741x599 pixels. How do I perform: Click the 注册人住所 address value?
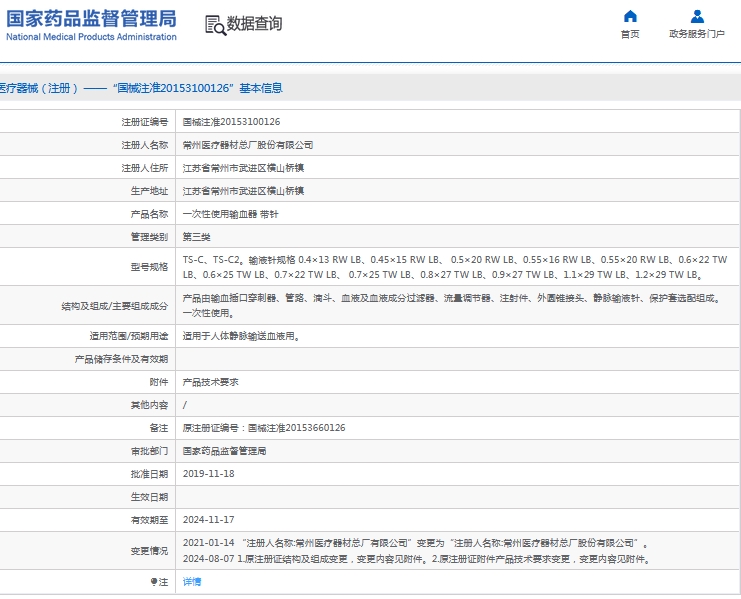pos(243,168)
